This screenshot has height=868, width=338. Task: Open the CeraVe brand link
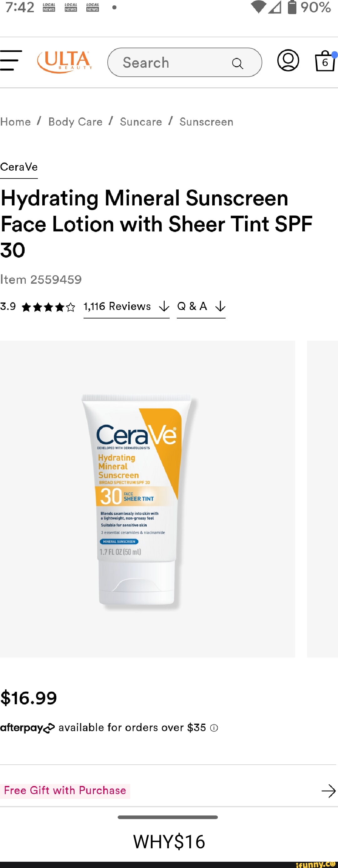tap(19, 167)
